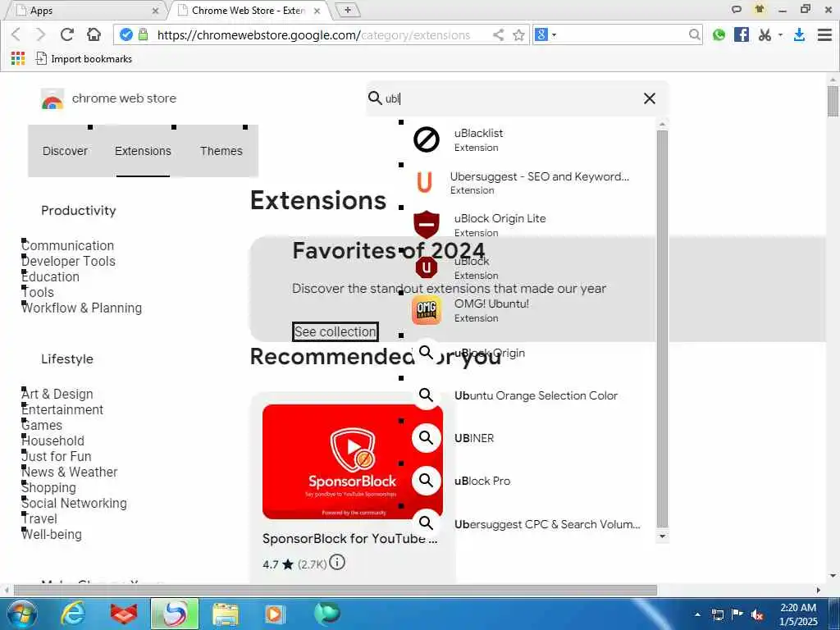Reload the page with the refresh icon
This screenshot has width=840, height=630.
click(67, 34)
